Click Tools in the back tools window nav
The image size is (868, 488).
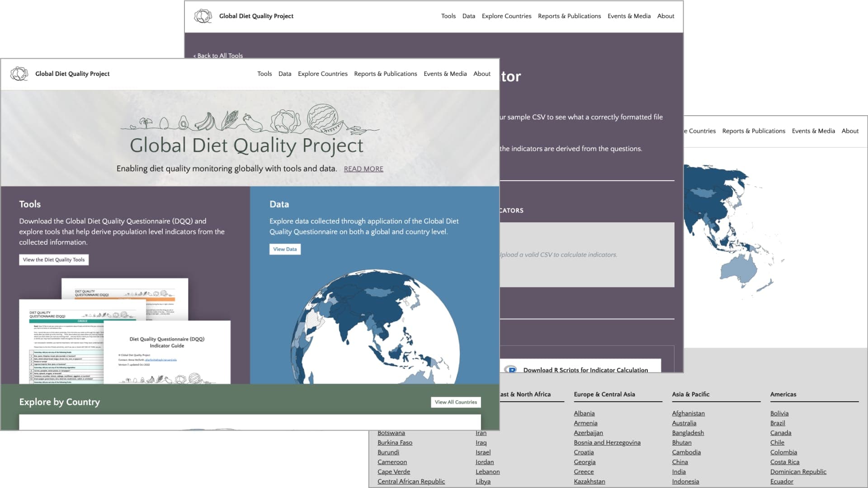(x=448, y=16)
